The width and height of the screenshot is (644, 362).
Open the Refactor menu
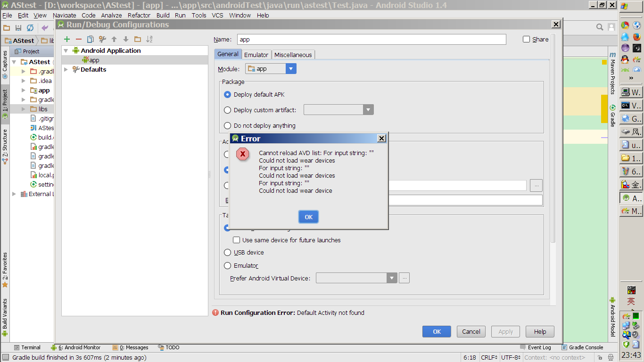pyautogui.click(x=139, y=15)
